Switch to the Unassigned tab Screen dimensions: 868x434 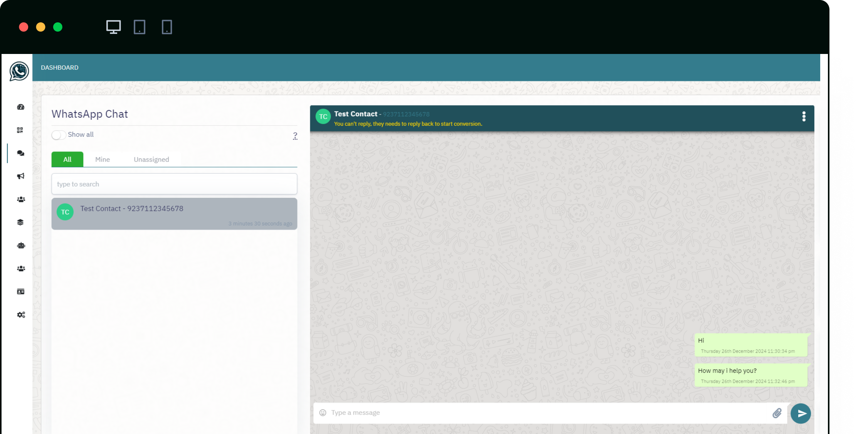point(151,160)
